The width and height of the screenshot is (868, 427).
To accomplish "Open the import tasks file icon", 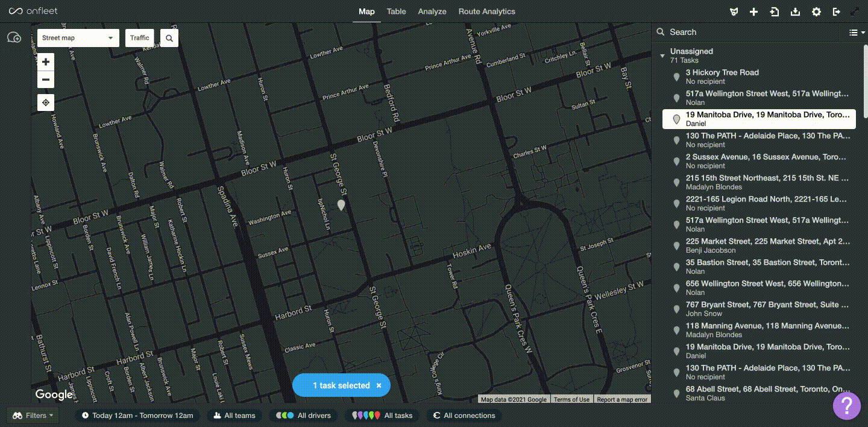I will (x=775, y=12).
